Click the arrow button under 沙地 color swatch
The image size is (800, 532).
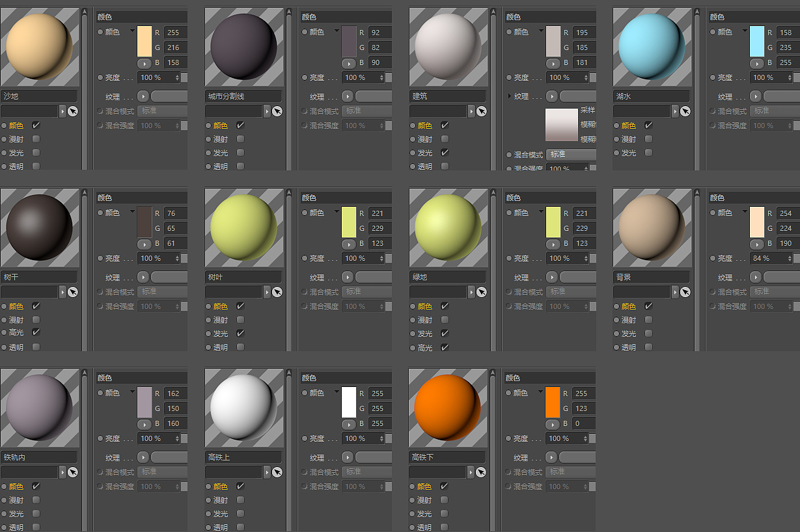145,63
